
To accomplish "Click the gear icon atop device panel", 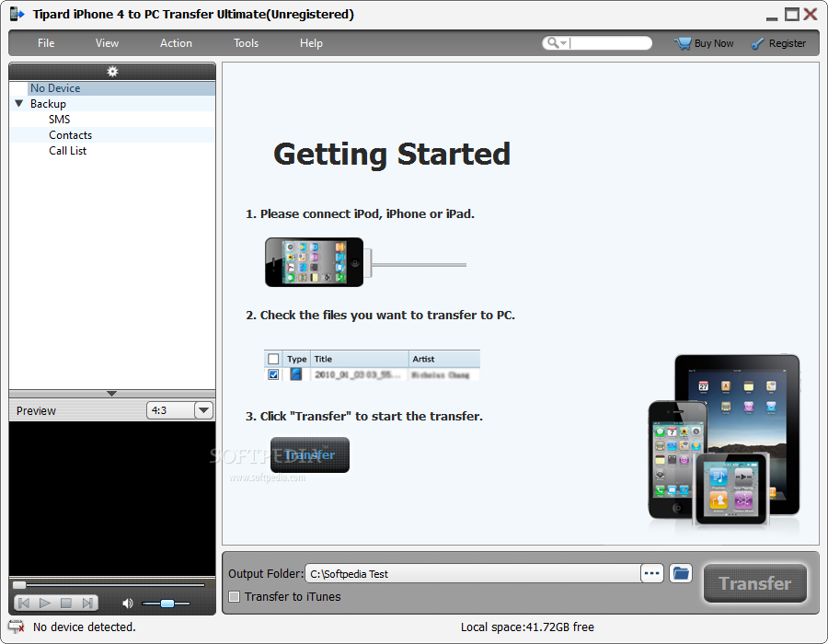I will (112, 71).
